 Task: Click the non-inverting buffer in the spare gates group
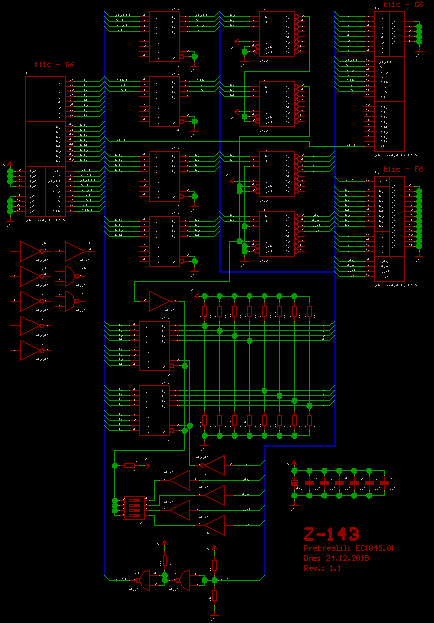point(75,252)
